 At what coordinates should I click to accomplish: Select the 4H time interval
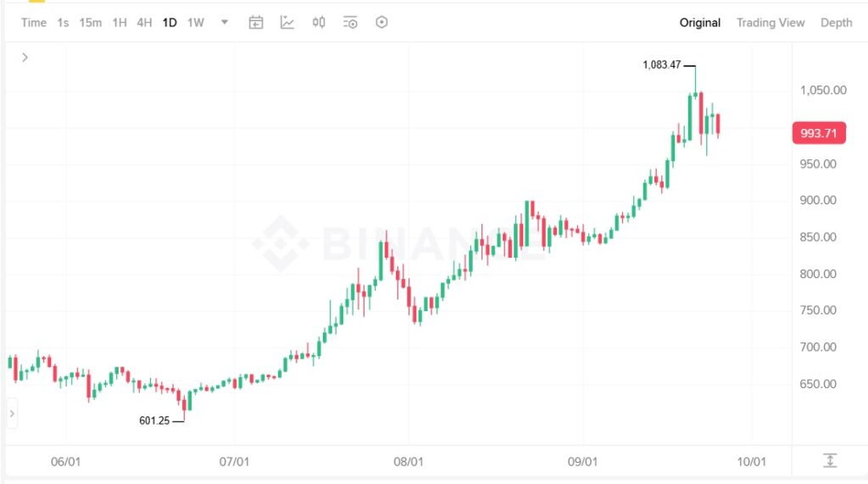145,23
